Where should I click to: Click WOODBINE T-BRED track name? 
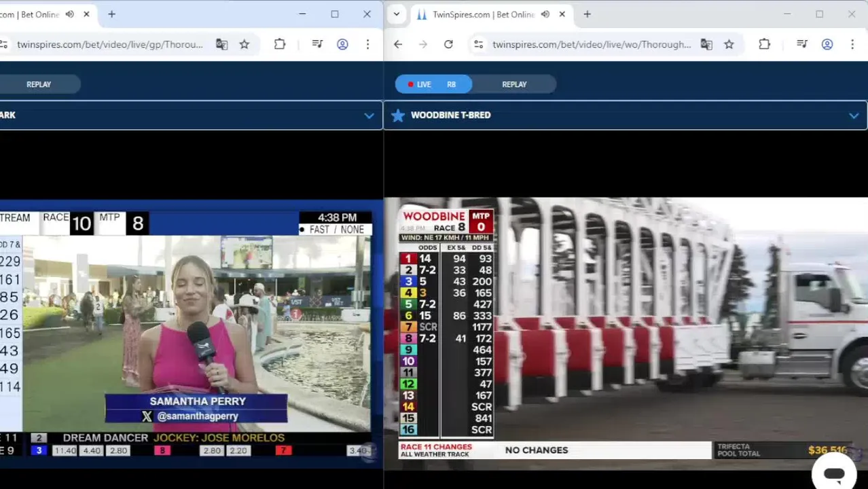[x=450, y=115]
